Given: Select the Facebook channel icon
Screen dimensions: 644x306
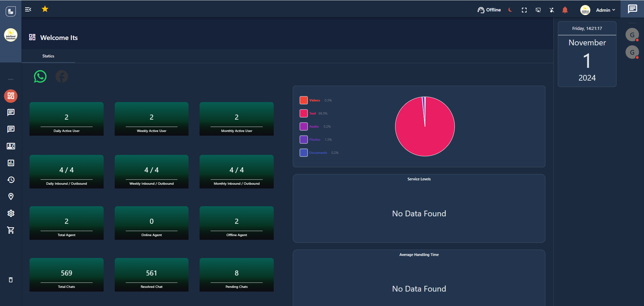Looking at the screenshot, I should 62,77.
